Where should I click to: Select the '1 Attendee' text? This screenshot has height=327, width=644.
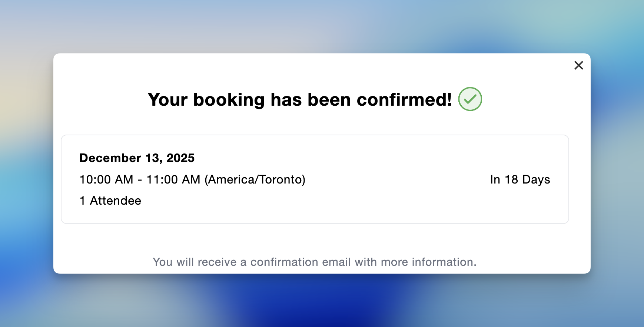110,201
